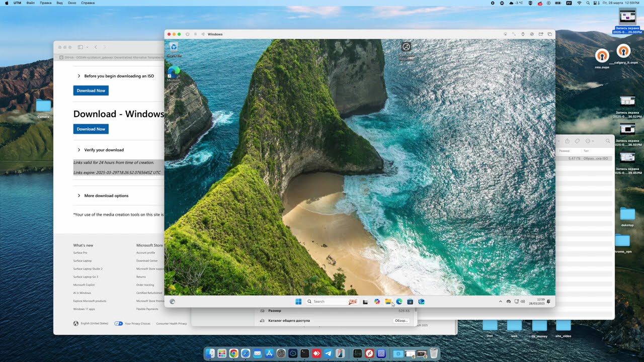This screenshot has height=362, width=644.
Task: Toggle Your Privacy Choices in footer
Action: (132, 324)
